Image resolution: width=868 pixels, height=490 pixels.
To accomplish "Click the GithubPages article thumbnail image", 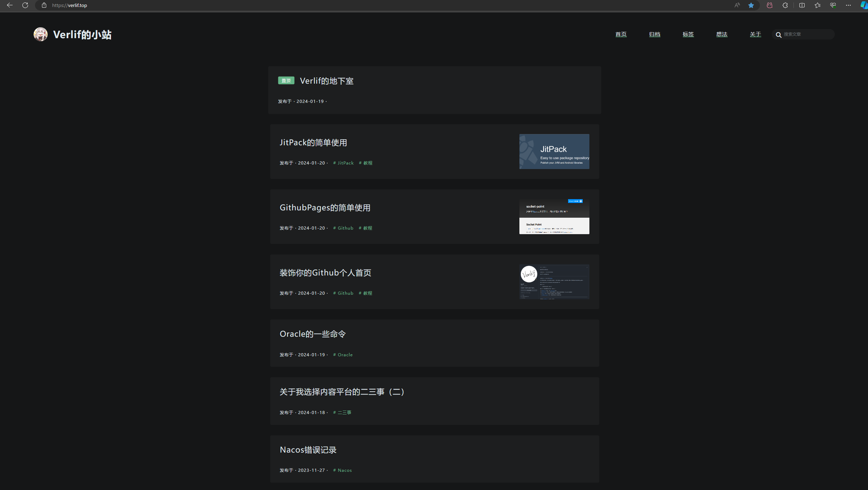I will click(x=554, y=217).
